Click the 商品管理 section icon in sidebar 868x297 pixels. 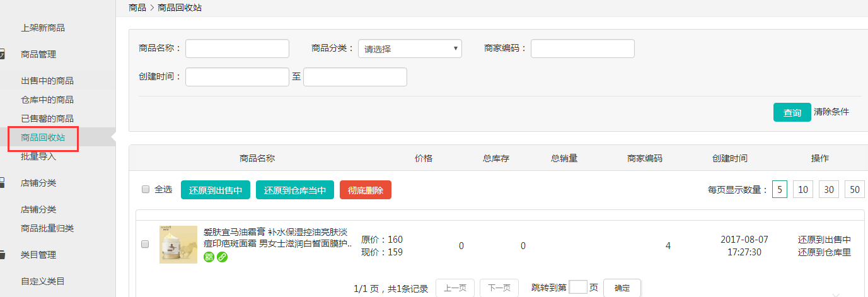coord(2,54)
